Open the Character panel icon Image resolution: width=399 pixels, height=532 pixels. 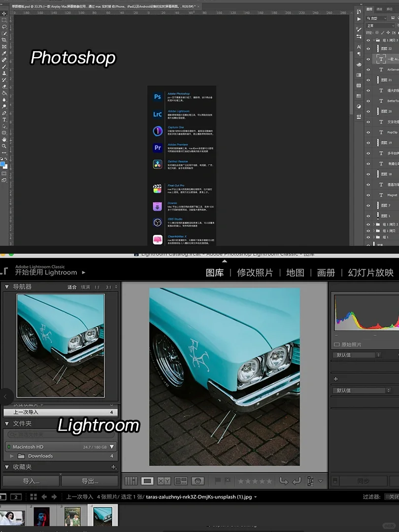click(359, 47)
